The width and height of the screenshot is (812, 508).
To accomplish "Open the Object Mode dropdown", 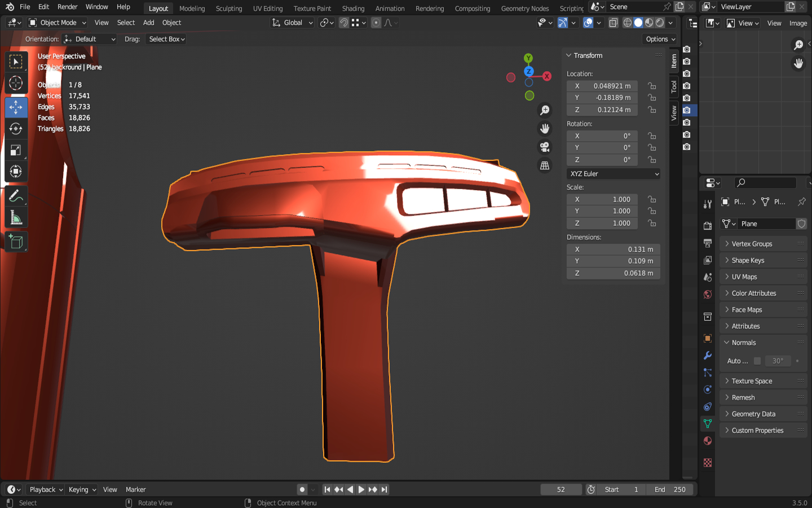I will pos(58,23).
